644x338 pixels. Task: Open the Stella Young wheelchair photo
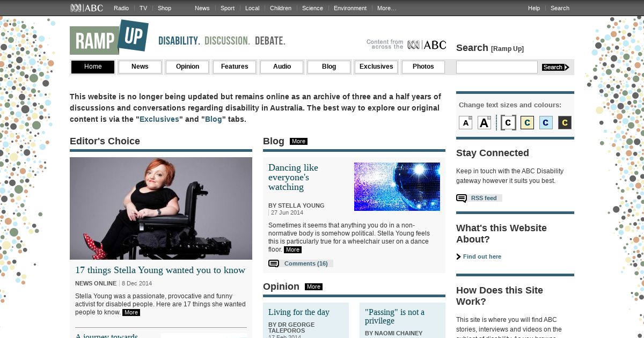(161, 208)
